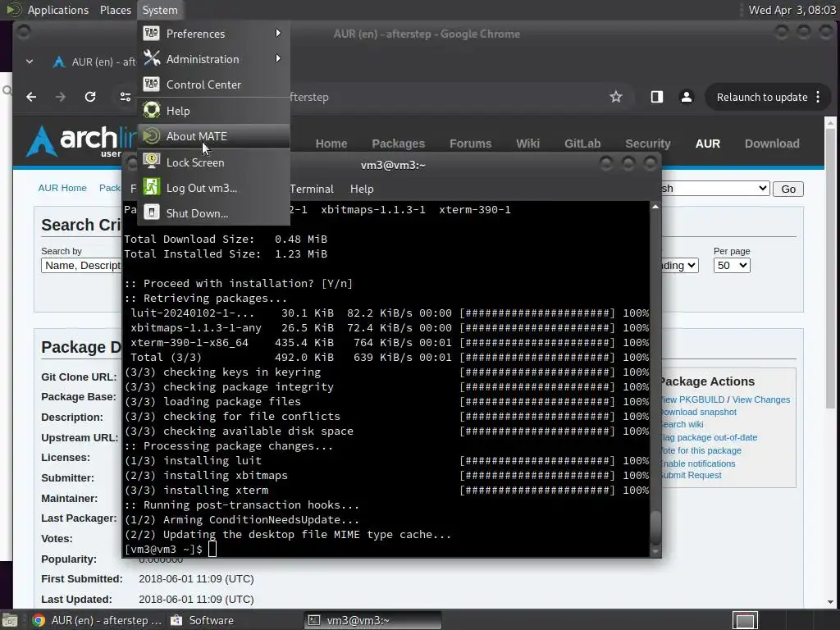The height and width of the screenshot is (630, 840).
Task: Open Administration submenu entry
Action: point(213,59)
